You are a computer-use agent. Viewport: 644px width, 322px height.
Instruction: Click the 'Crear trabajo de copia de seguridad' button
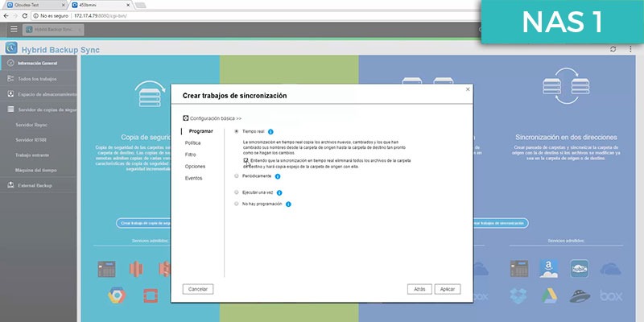coord(144,223)
